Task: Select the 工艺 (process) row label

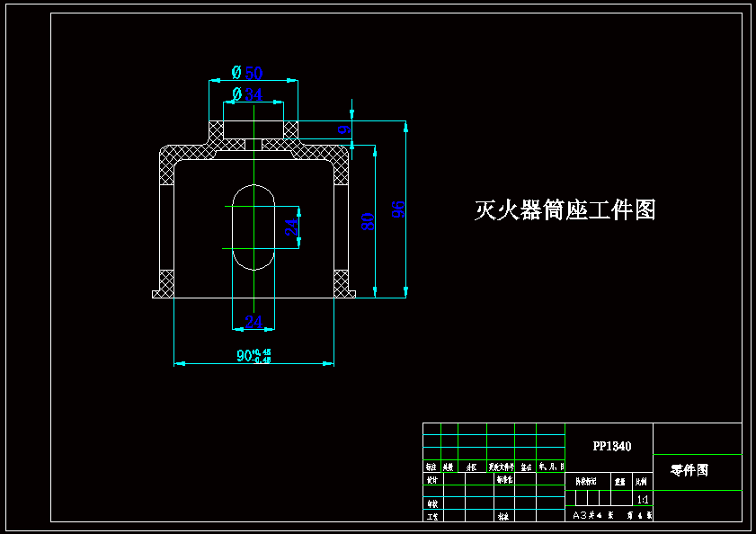Action: tap(431, 516)
